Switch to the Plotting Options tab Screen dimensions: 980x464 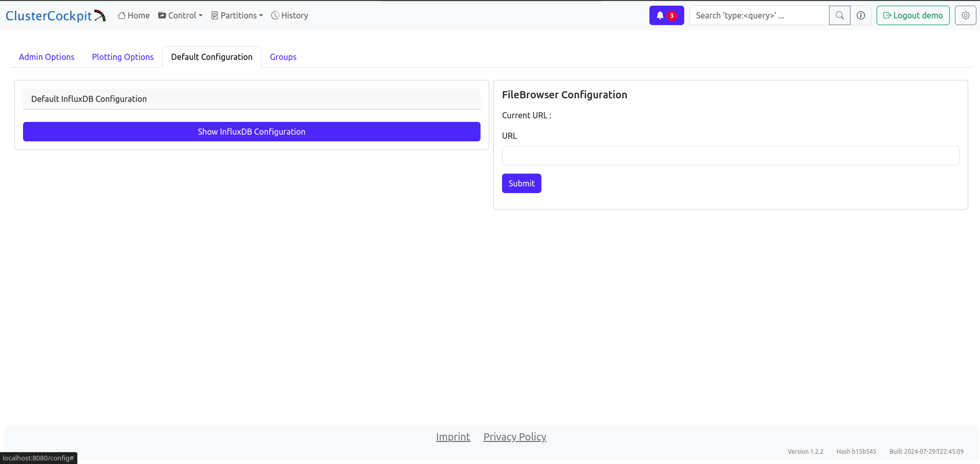point(123,57)
